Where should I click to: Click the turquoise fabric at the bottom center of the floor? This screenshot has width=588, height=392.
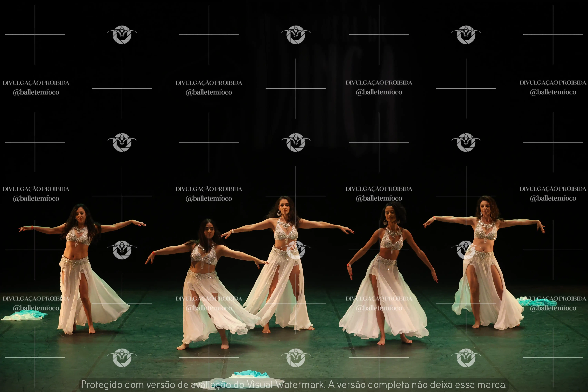click(251, 374)
